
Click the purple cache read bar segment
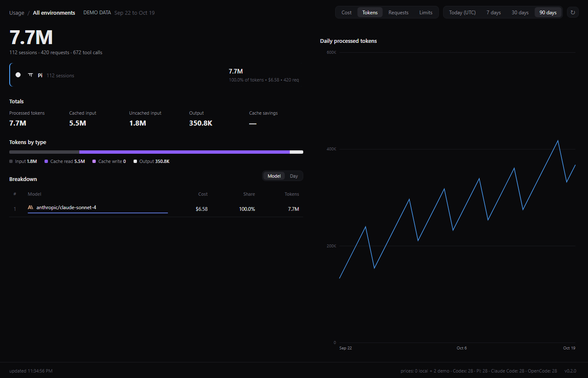184,152
